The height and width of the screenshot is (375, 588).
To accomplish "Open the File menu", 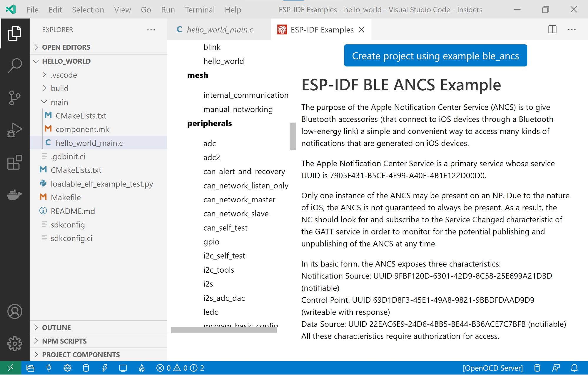I will [32, 10].
